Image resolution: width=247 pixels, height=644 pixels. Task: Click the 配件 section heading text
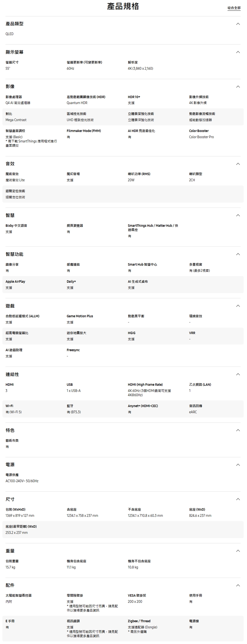pyautogui.click(x=10, y=585)
